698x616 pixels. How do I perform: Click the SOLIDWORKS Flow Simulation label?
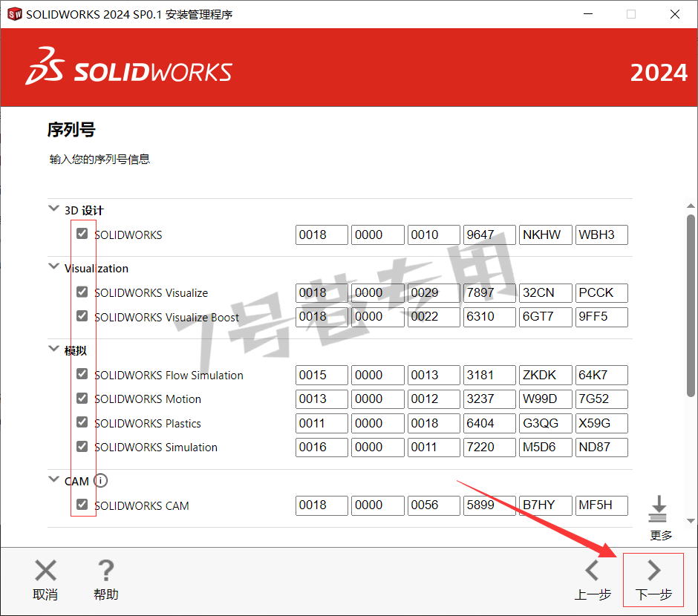[x=169, y=376]
